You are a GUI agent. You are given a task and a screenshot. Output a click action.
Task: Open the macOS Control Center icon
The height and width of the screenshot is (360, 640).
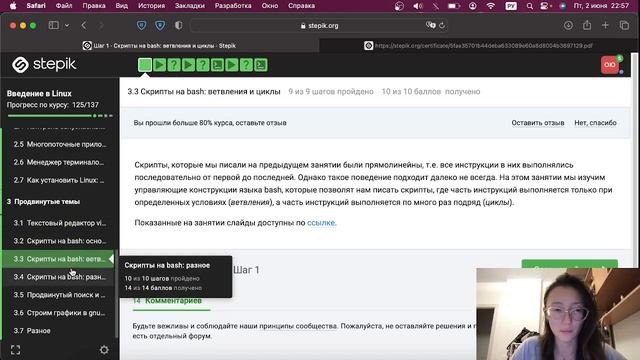[545, 6]
